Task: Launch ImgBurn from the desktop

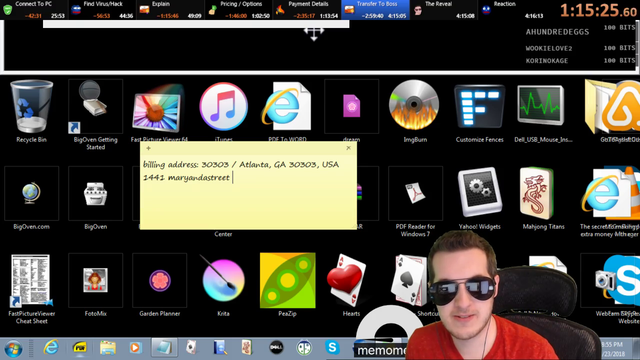Action: (x=415, y=111)
